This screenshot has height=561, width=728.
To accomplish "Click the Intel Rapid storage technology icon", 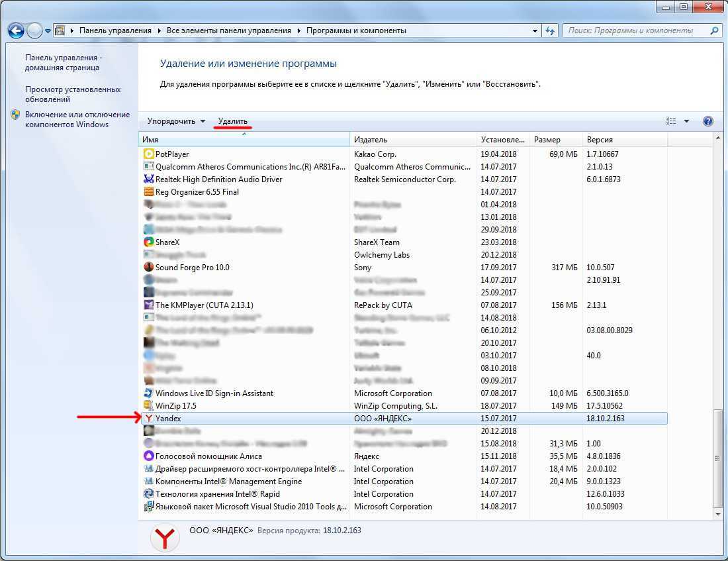I will [148, 493].
